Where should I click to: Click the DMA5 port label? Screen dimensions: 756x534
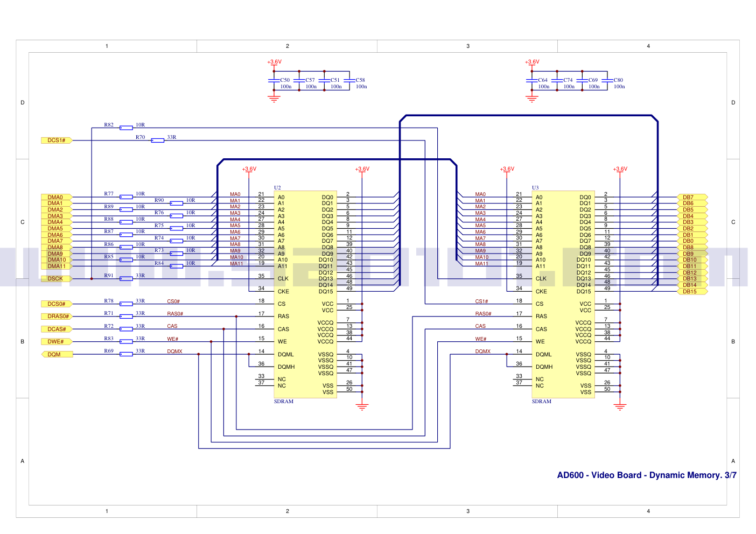pyautogui.click(x=57, y=229)
